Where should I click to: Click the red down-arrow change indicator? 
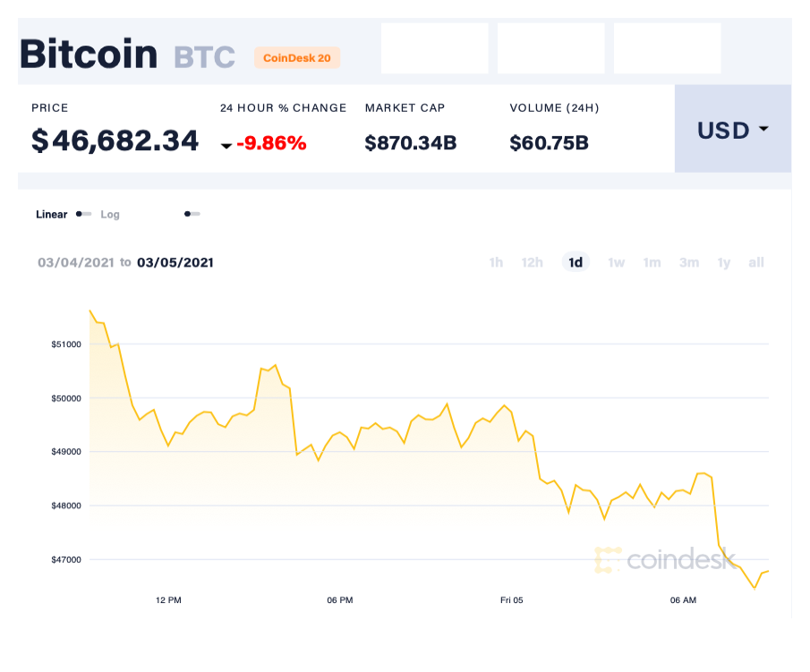coord(226,145)
